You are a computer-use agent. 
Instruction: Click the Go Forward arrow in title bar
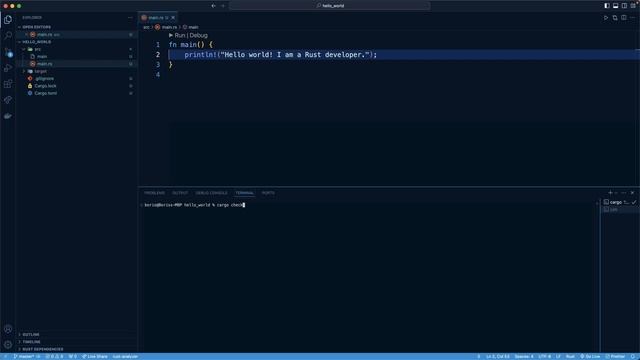223,6
